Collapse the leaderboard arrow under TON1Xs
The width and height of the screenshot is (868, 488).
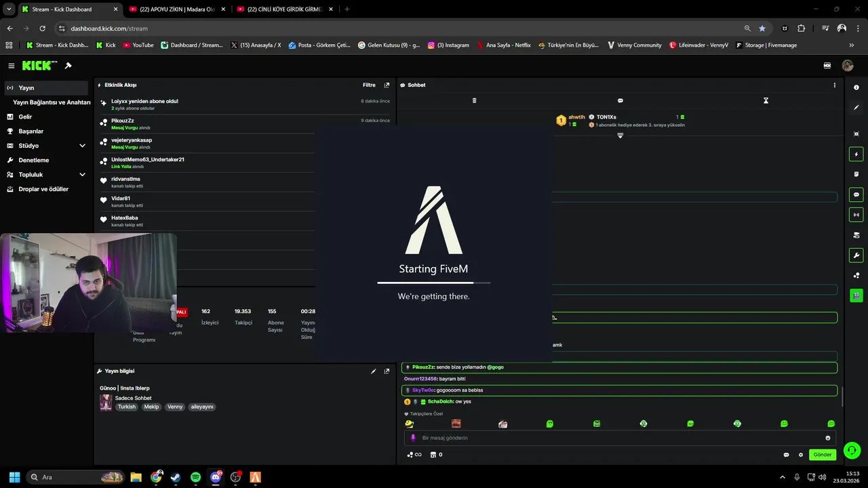pos(620,136)
